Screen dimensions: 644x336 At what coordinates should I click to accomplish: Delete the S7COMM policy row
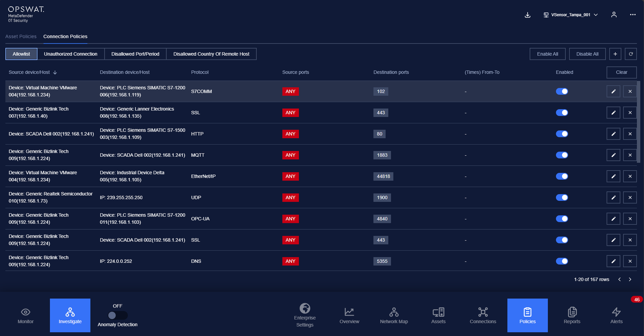coord(630,91)
